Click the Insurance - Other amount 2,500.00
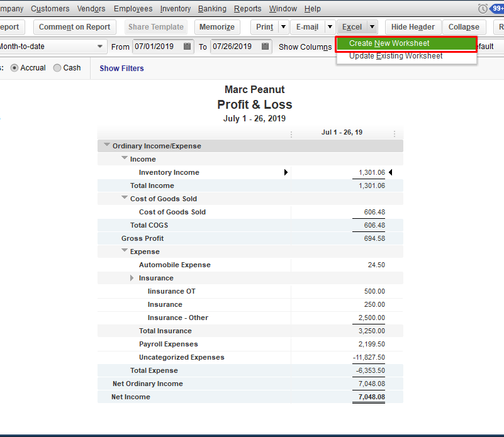504x437 pixels. click(x=372, y=318)
